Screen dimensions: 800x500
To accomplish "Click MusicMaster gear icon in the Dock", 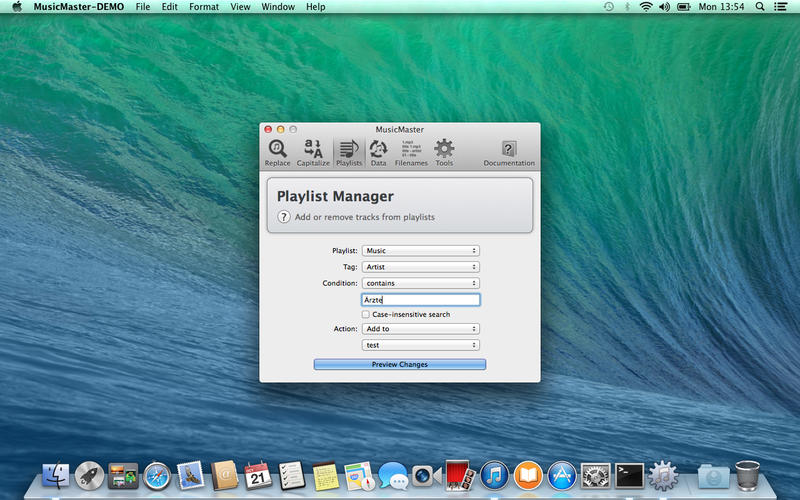I will 663,476.
